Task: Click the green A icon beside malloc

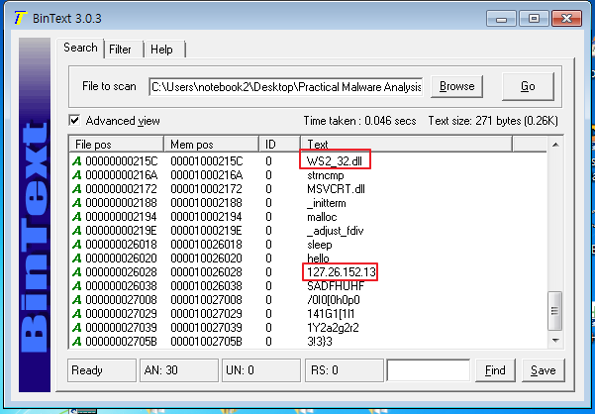Action: click(x=77, y=217)
